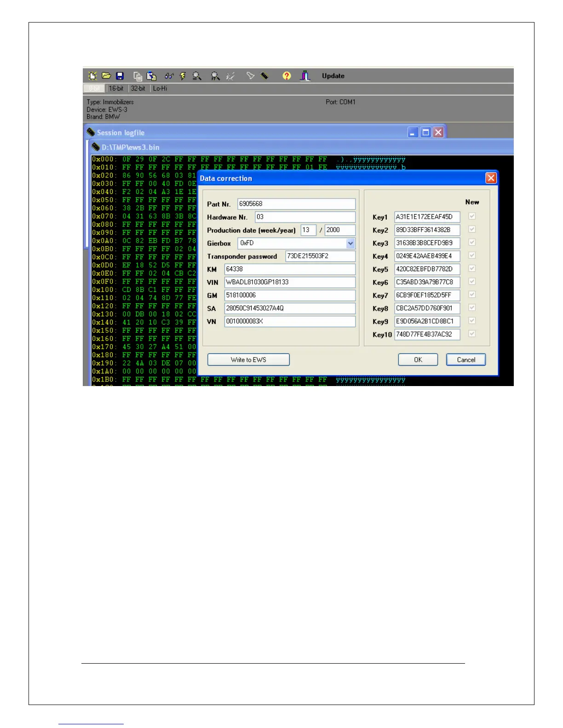This screenshot has width=563, height=728.
Task: Click the GM field 518100006
Action: (290, 295)
